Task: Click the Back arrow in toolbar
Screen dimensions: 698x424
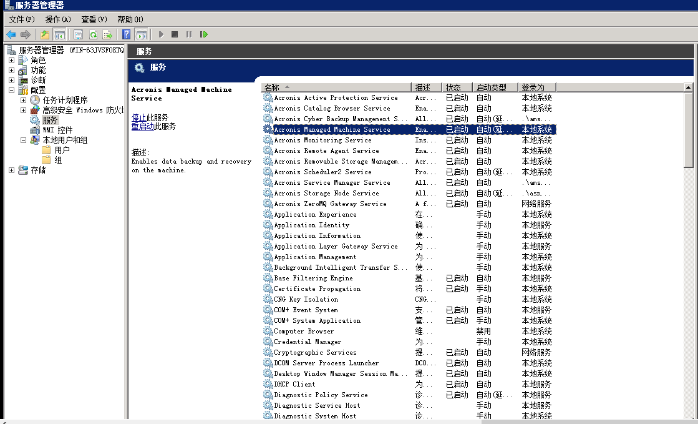Action: 10,34
